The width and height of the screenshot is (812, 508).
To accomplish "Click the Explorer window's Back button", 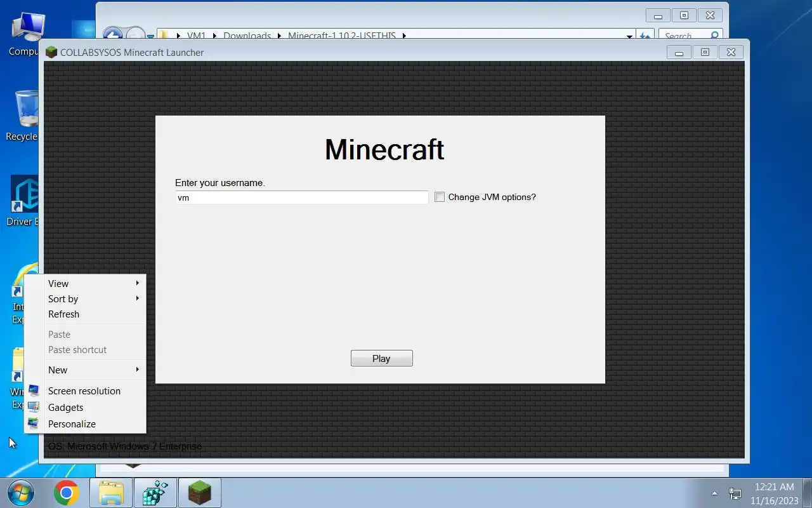I will click(x=113, y=34).
